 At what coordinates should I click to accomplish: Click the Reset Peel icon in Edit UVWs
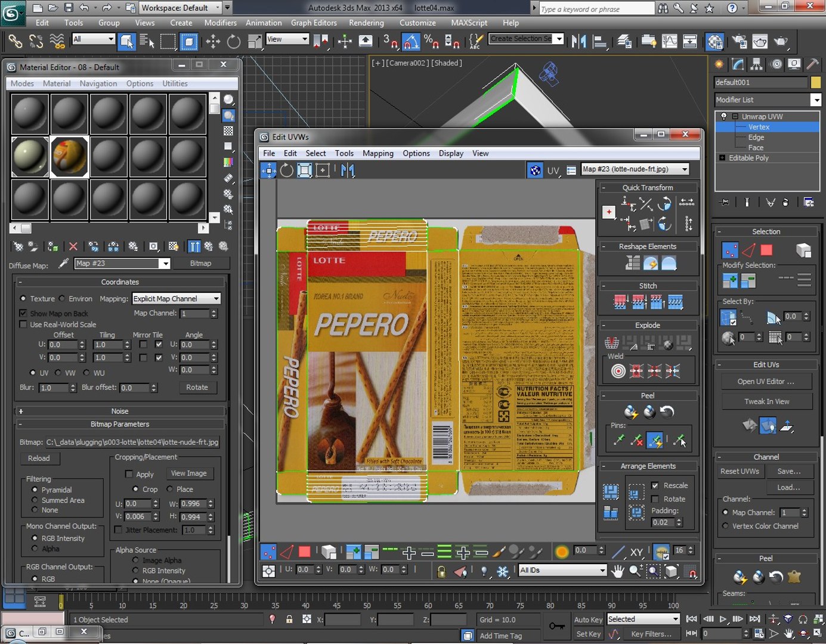coord(667,411)
